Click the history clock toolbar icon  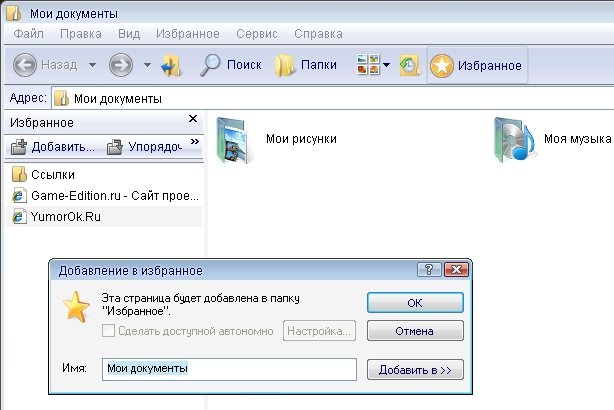click(410, 66)
